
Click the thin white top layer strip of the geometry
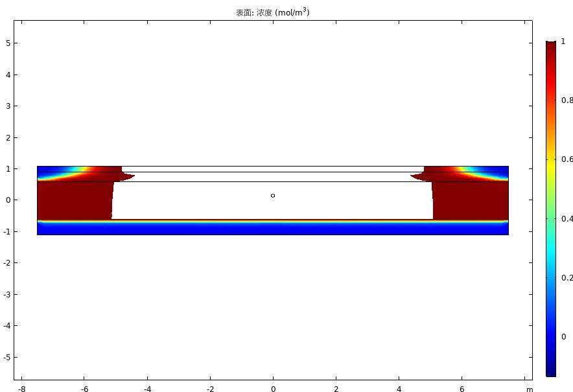point(272,169)
